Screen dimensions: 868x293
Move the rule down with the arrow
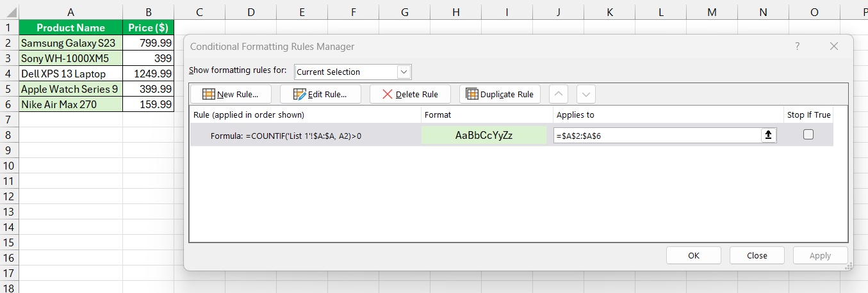click(586, 94)
